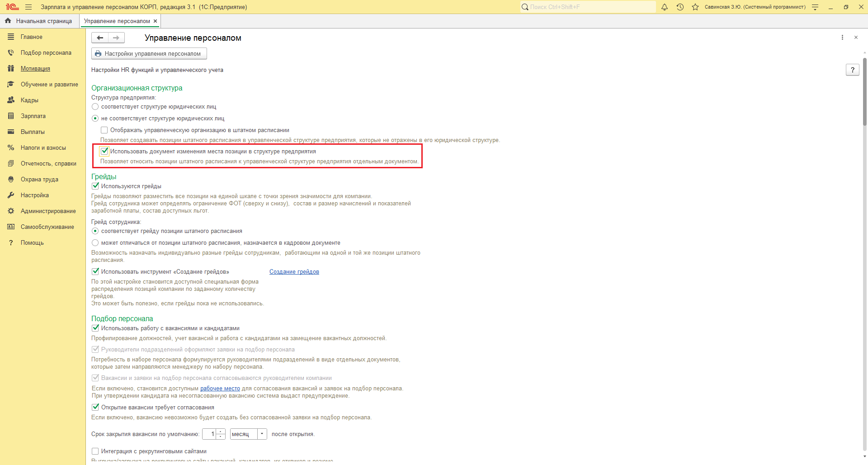Open the history clock icon
Image resolution: width=868 pixels, height=465 pixels.
tap(680, 7)
